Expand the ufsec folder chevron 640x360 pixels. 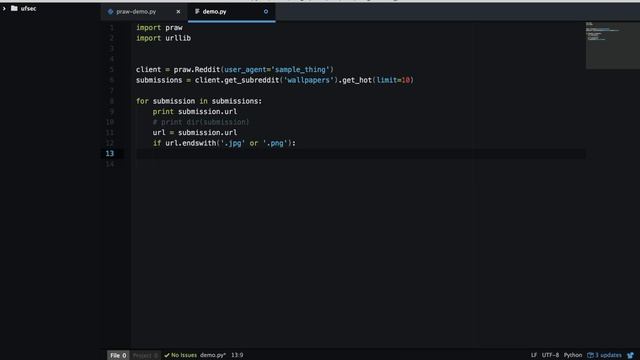click(4, 8)
